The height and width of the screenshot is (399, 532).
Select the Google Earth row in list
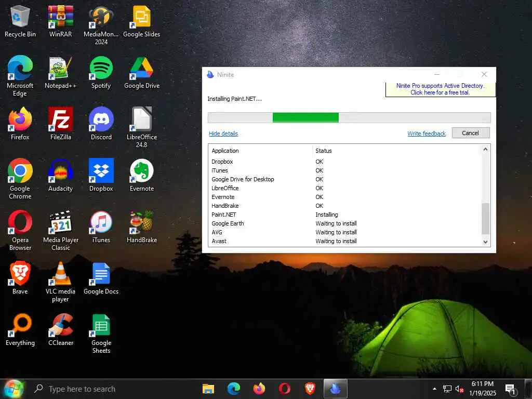point(345,223)
